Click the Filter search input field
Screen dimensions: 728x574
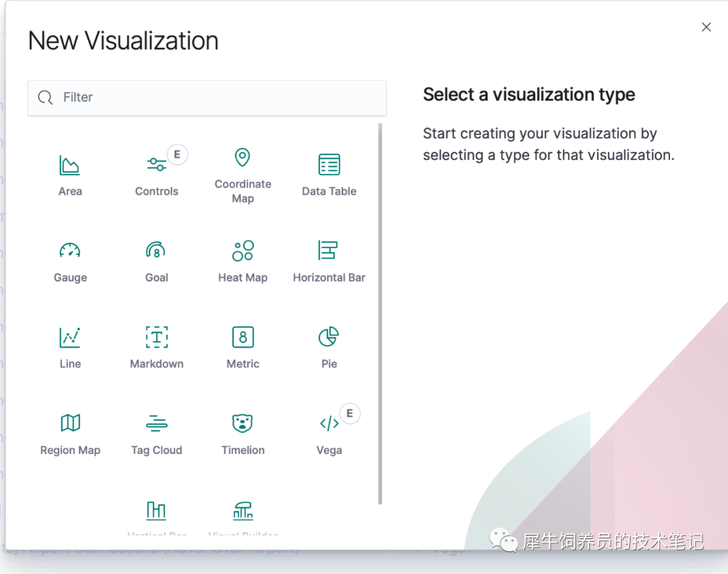tap(207, 98)
